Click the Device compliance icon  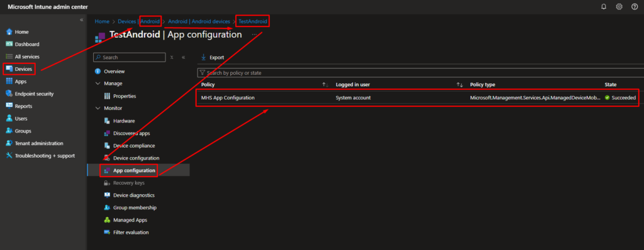point(107,146)
